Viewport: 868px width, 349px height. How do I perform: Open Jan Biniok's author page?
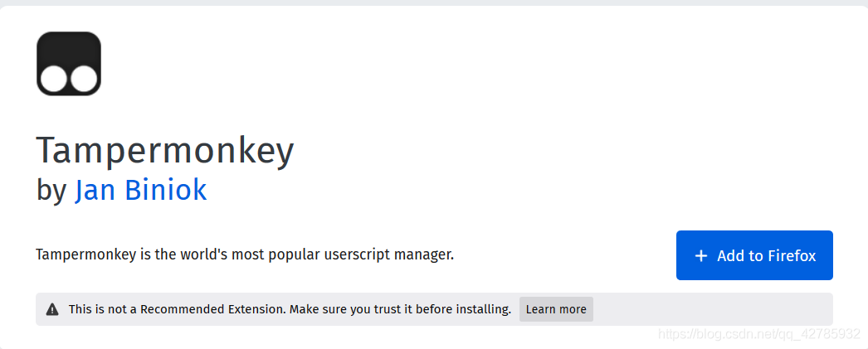(x=140, y=191)
